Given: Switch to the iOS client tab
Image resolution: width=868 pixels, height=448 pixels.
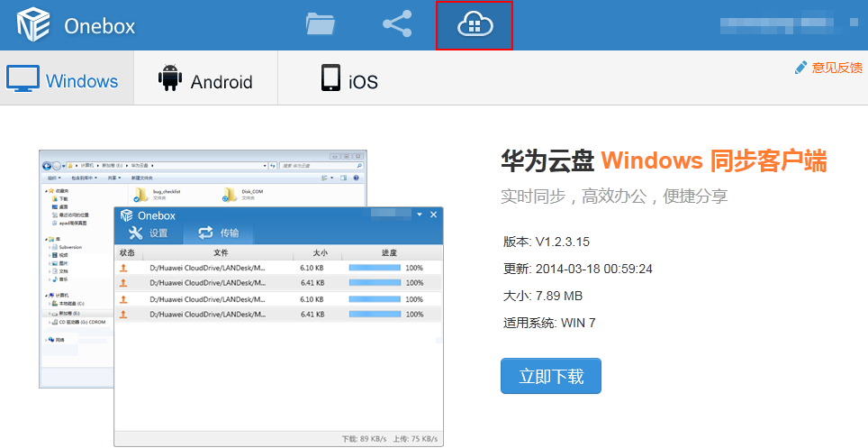Looking at the screenshot, I should click(x=349, y=78).
